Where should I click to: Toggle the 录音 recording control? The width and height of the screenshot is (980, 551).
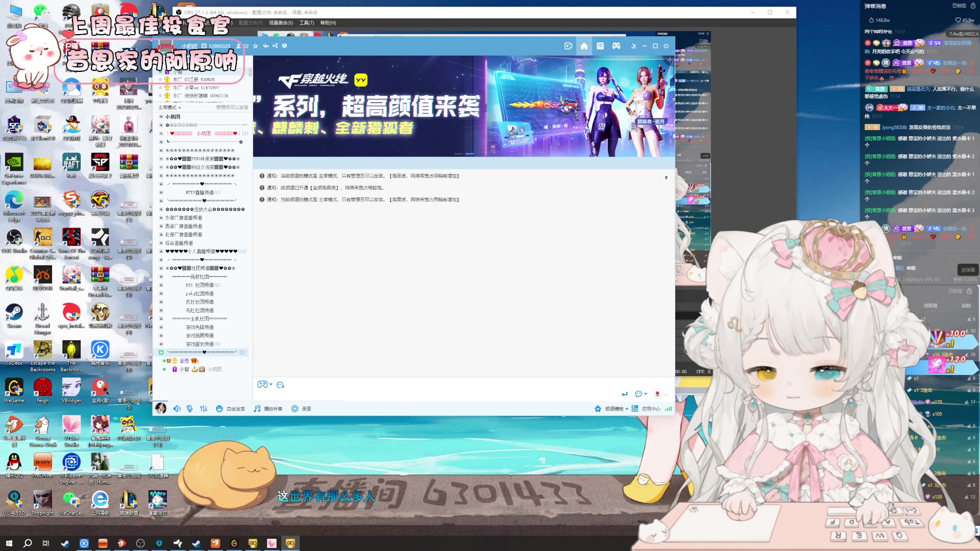303,409
